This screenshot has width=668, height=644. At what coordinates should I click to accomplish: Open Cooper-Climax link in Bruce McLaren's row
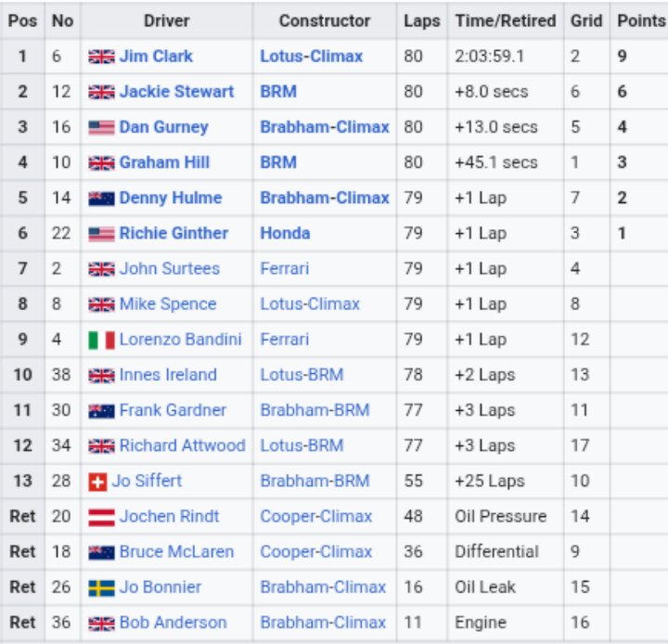pyautogui.click(x=316, y=551)
